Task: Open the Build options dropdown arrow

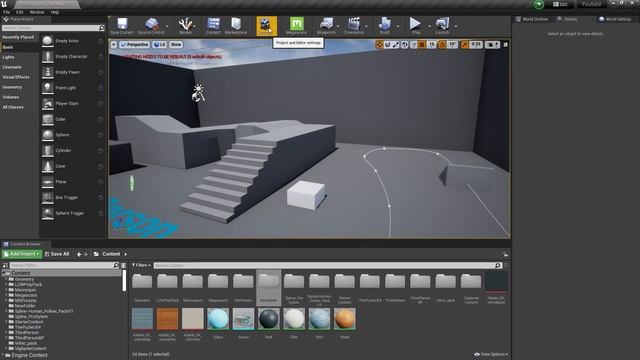Action: (x=398, y=27)
